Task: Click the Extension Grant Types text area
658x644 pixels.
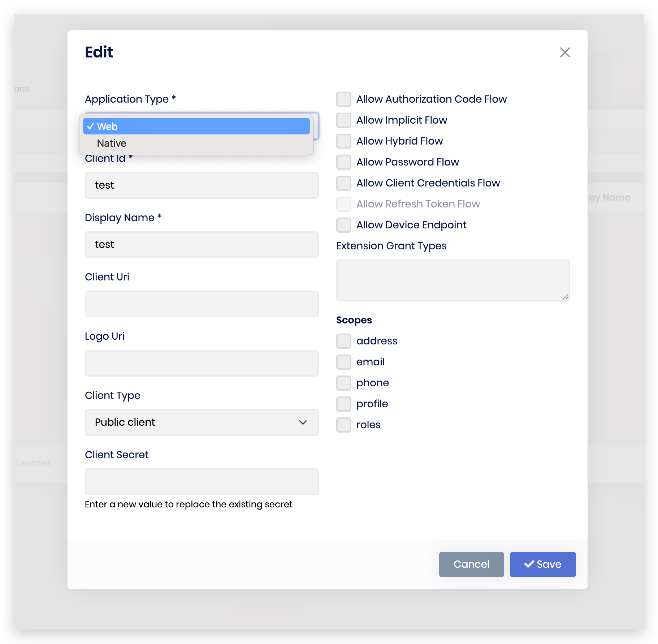Action: pyautogui.click(x=453, y=280)
